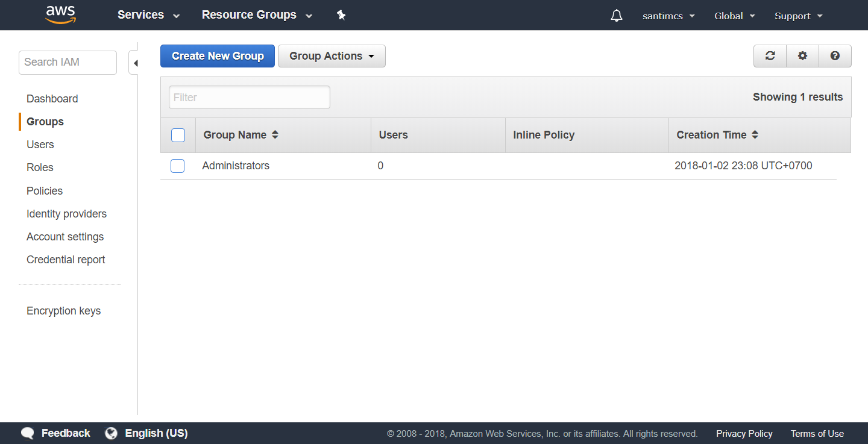Screen dimensions: 868x444
Task: Open the Terms of Use link
Action: tap(817, 434)
